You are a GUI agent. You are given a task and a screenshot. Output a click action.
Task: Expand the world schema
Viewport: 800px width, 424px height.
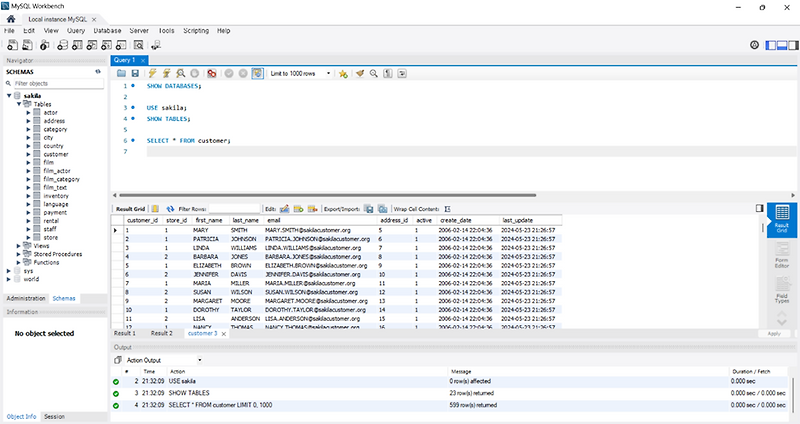9,279
